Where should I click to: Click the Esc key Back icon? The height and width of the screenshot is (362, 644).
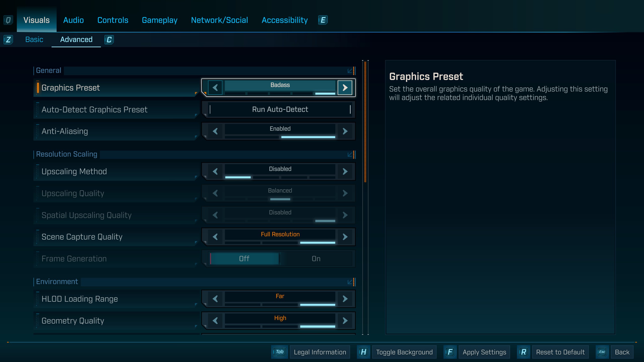pos(602,352)
